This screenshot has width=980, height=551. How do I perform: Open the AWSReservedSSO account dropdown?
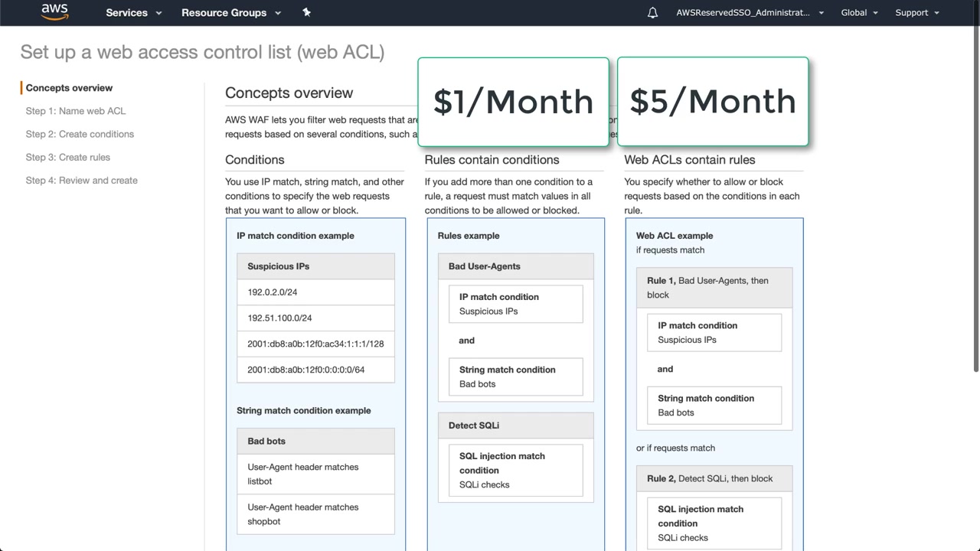(x=750, y=13)
